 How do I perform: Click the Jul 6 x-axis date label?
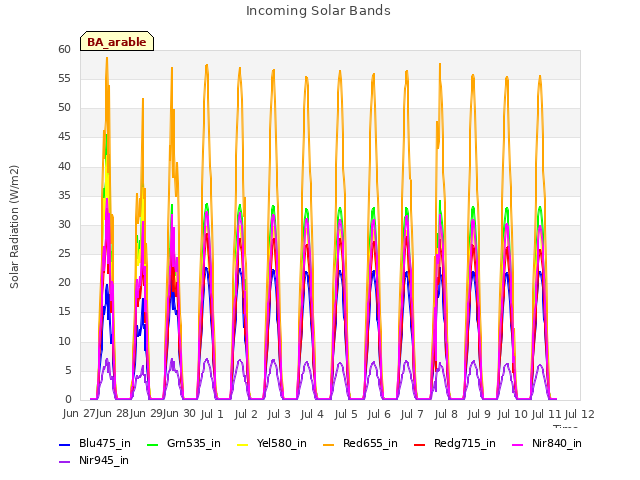(x=379, y=414)
